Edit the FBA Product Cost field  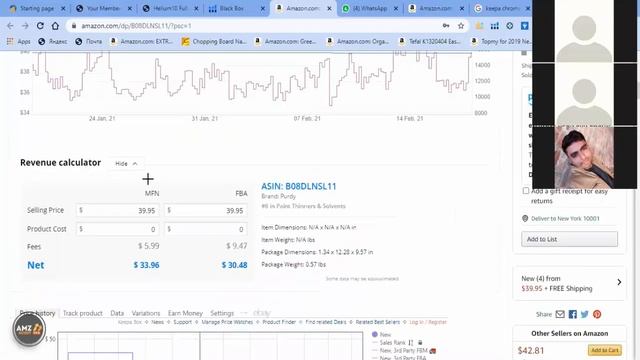pyautogui.click(x=206, y=229)
